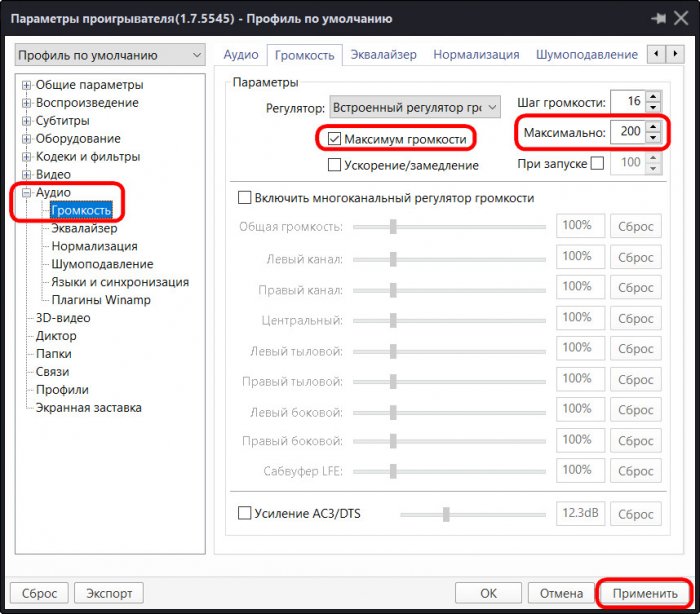This screenshot has height=614, width=700.
Task: Select Шумоподавление in the settings tree
Action: click(102, 264)
